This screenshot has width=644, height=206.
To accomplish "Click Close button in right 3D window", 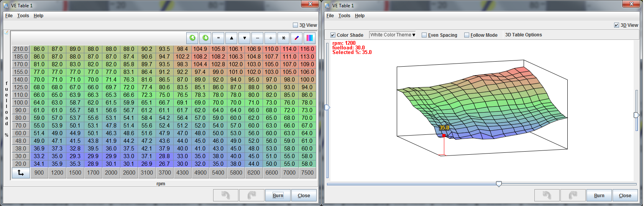I will coord(625,195).
